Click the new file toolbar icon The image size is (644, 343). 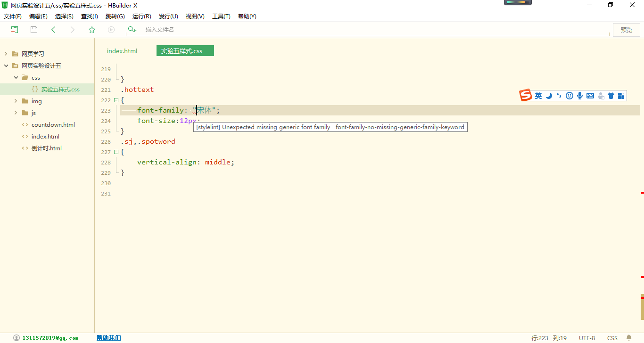pos(15,30)
